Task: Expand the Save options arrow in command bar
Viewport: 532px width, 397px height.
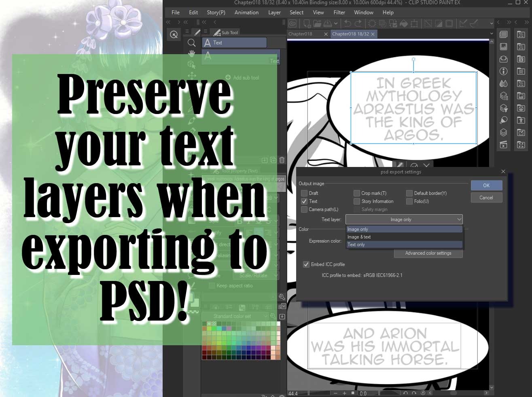Action: coord(335,23)
